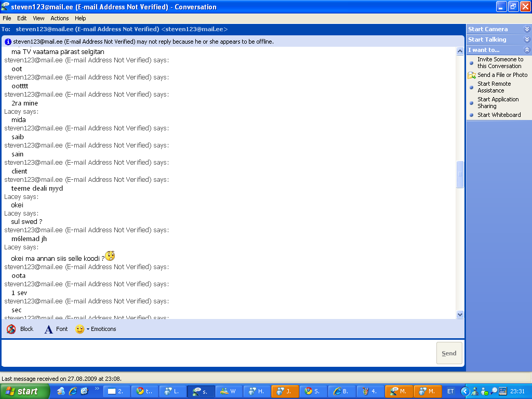Click Invite Someone to this Conversation

coord(500,62)
